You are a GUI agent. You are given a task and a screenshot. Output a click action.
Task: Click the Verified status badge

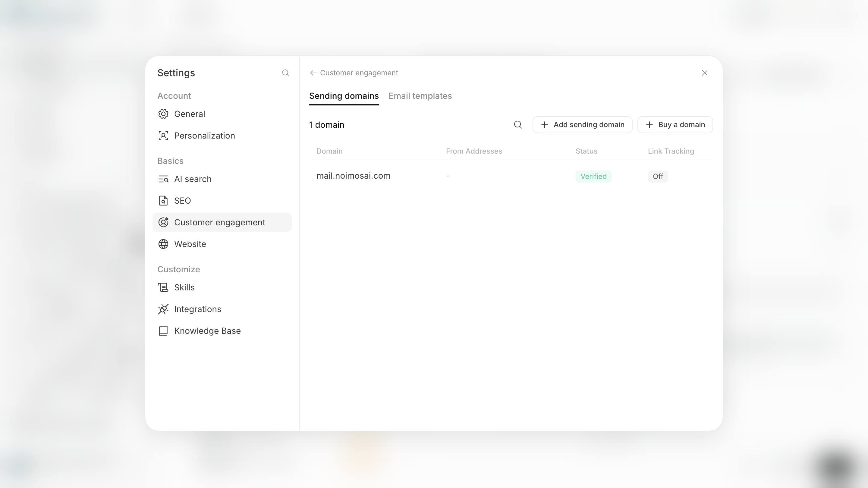pyautogui.click(x=593, y=177)
